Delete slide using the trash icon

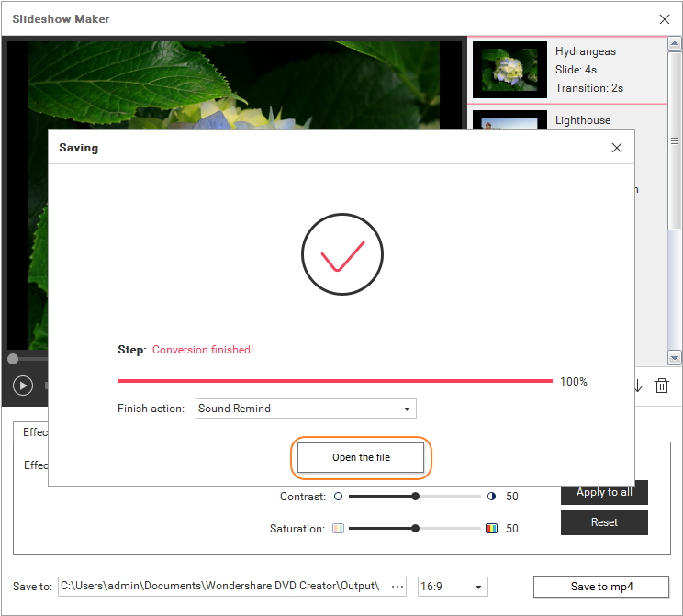(661, 386)
